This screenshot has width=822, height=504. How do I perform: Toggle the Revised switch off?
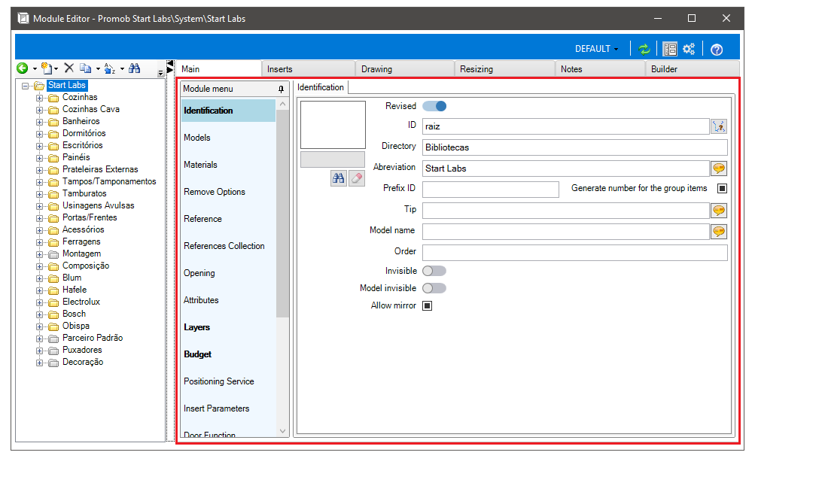[x=434, y=106]
